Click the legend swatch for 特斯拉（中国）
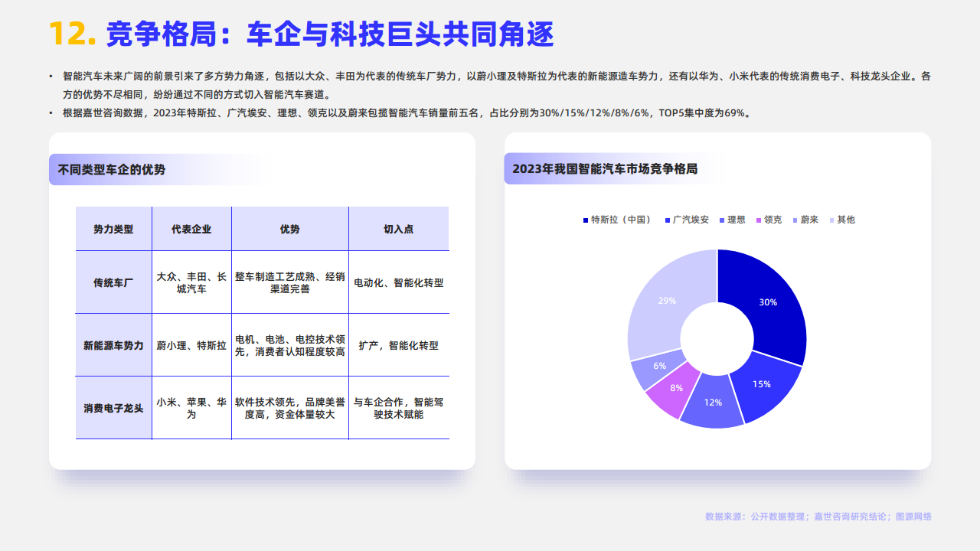 click(x=586, y=220)
